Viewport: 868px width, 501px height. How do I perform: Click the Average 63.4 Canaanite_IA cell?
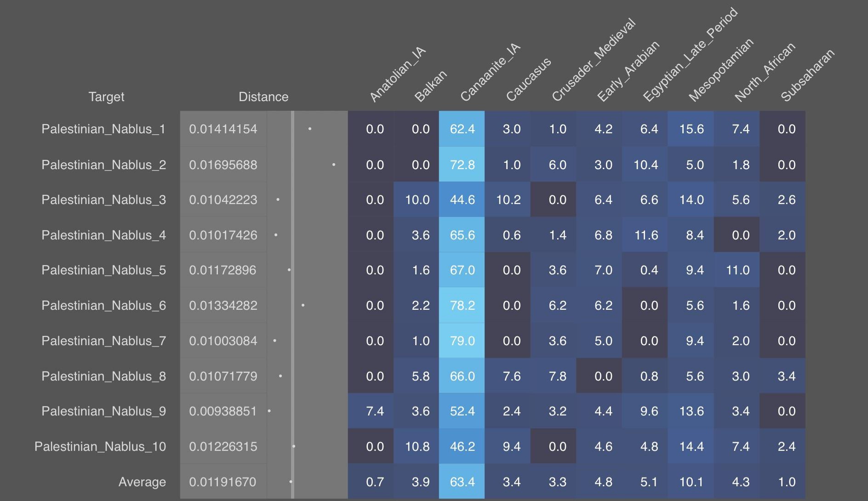pos(462,482)
